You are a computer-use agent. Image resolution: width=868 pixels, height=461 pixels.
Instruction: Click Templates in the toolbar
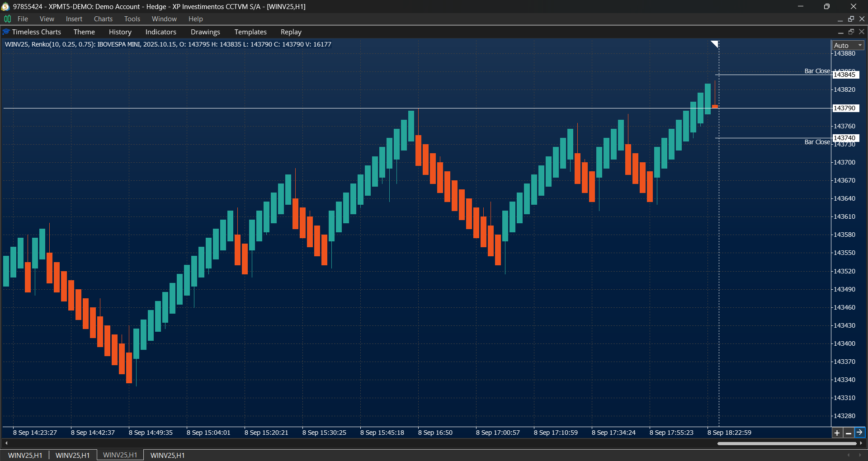250,32
